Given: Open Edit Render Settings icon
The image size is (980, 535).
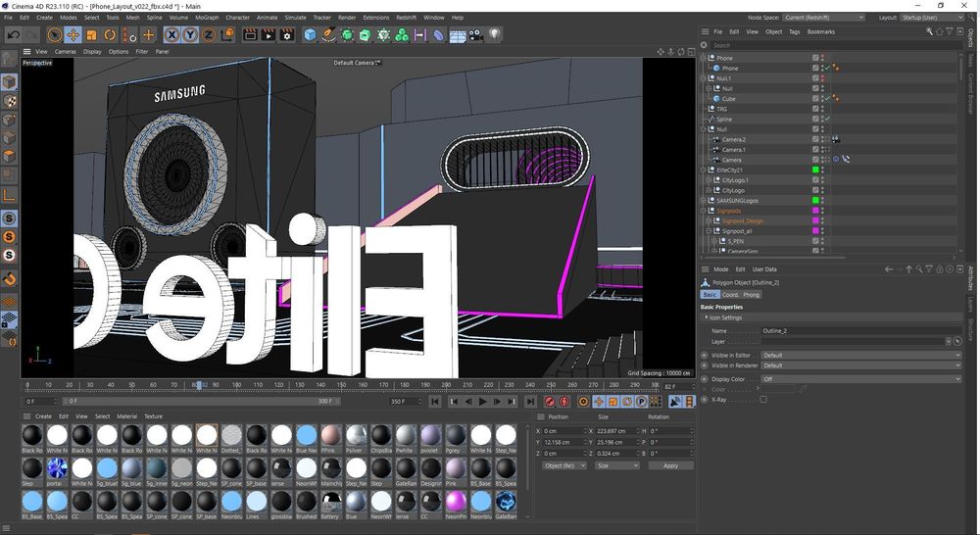Looking at the screenshot, I should click(288, 34).
